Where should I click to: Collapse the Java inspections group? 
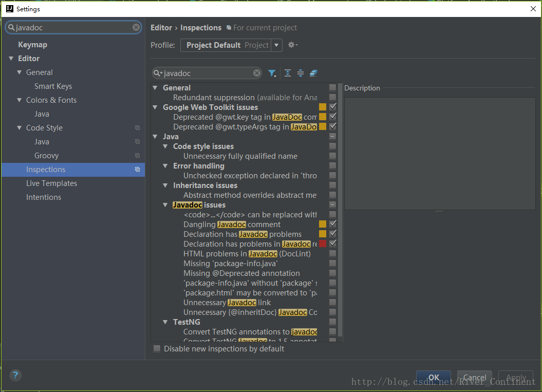coord(155,137)
